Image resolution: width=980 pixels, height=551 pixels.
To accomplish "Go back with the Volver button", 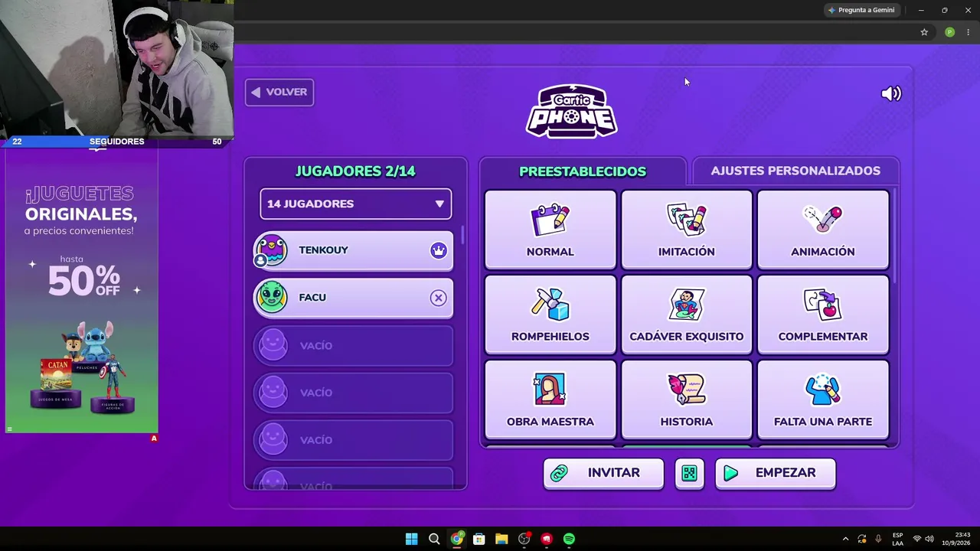I will pos(279,92).
